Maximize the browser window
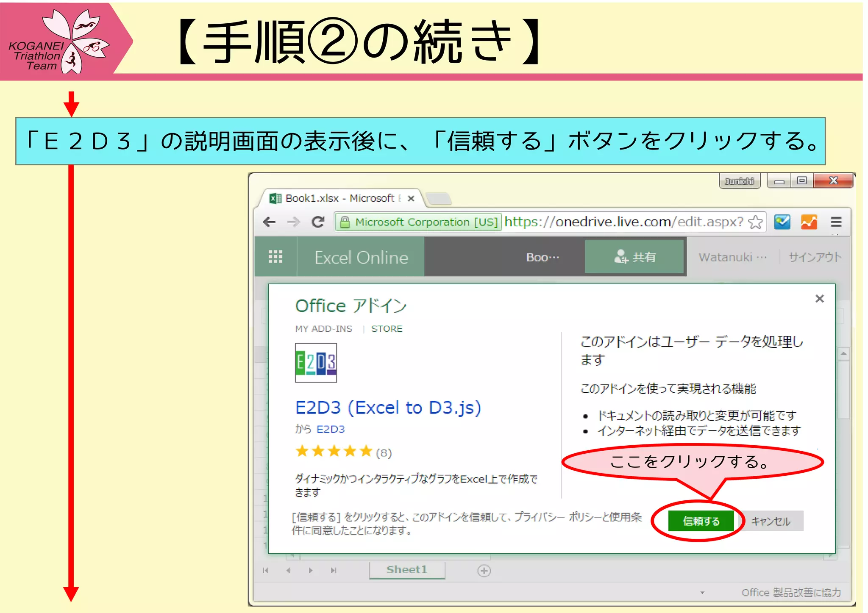Viewport: 868px width, 613px height. [x=802, y=180]
